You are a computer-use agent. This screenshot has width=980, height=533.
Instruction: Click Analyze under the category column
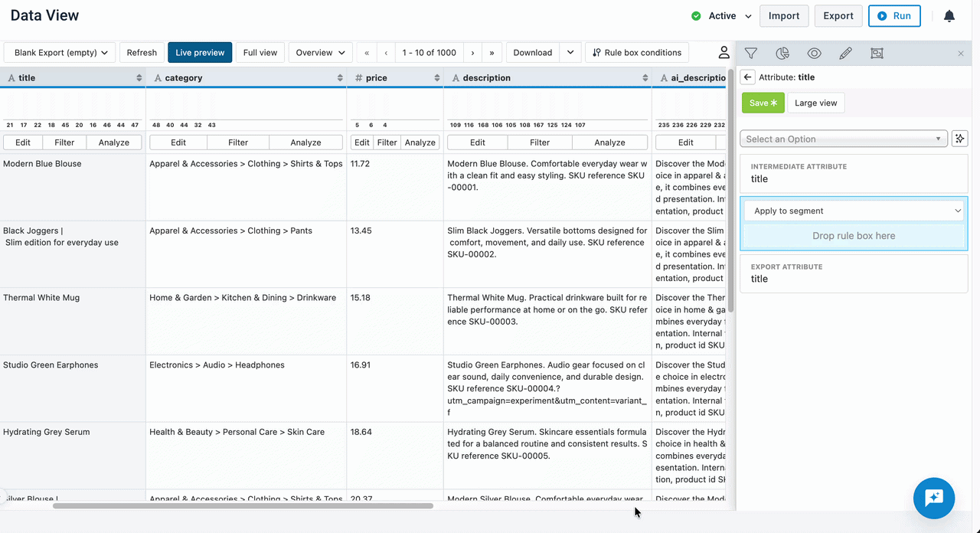(305, 142)
